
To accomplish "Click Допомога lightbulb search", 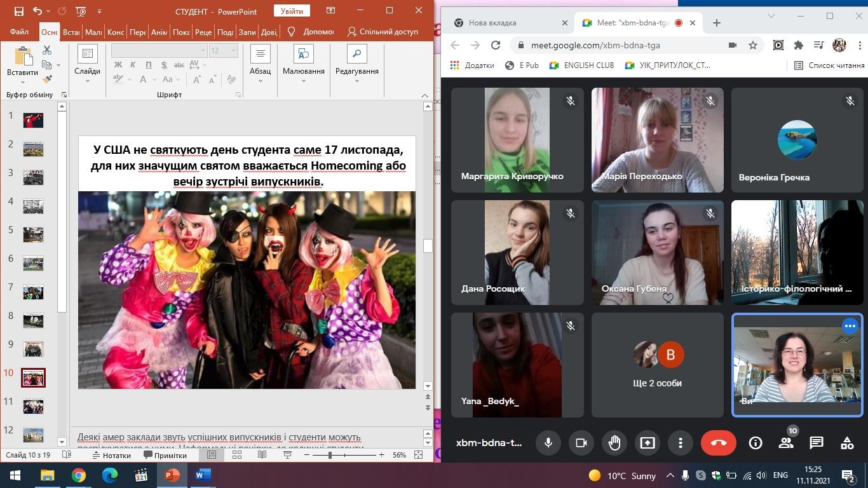I will coord(312,32).
